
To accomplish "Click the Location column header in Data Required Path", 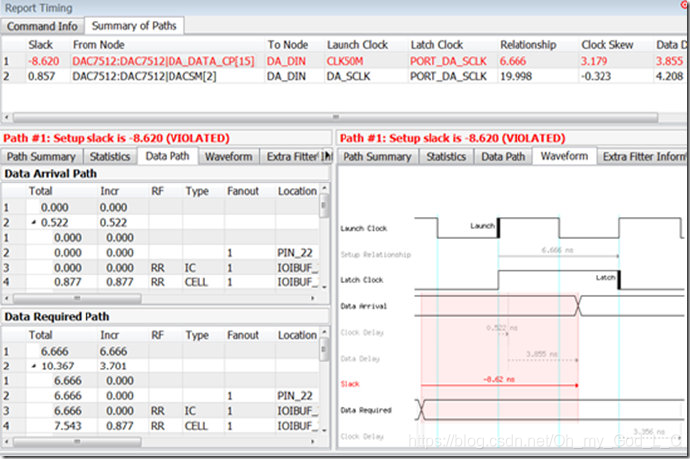I will pyautogui.click(x=297, y=335).
